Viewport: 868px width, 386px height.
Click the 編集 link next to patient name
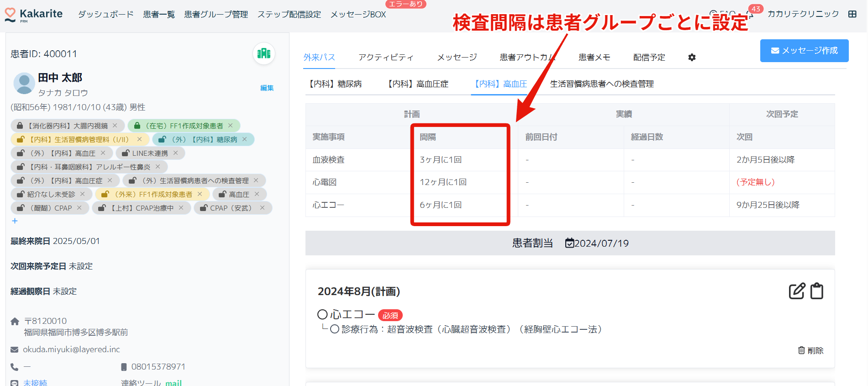[267, 88]
